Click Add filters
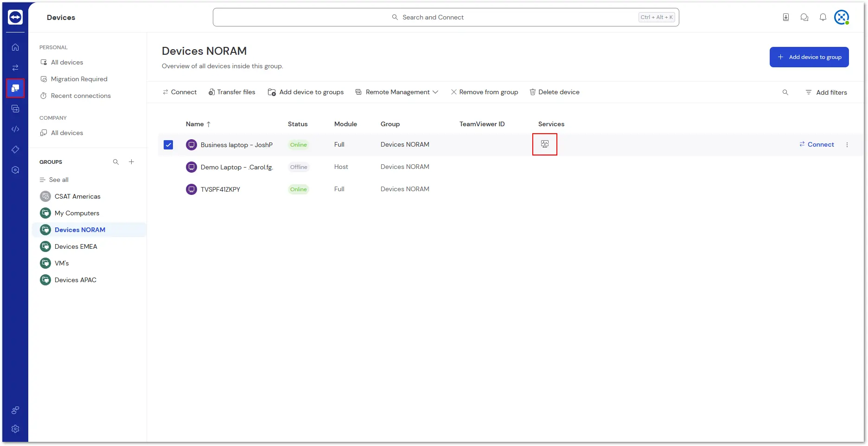Screen dimensions: 868x446 (x=826, y=92)
